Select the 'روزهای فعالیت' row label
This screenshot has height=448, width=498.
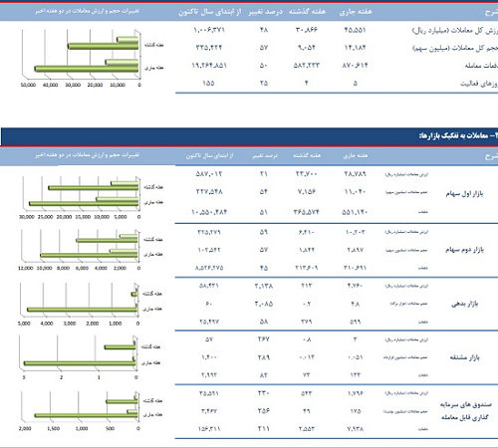(x=479, y=84)
